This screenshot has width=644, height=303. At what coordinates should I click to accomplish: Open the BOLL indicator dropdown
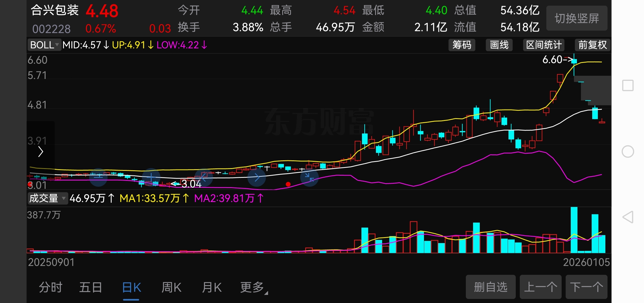point(45,45)
